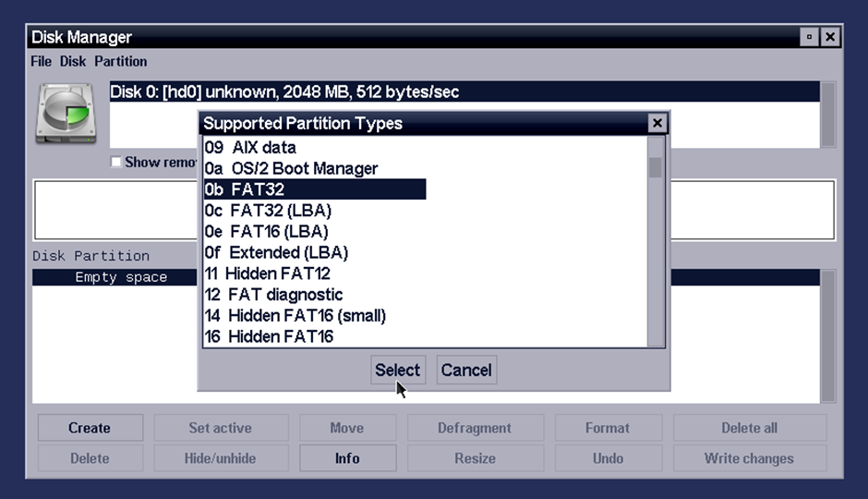
Task: Open the Disk menu
Action: point(73,61)
